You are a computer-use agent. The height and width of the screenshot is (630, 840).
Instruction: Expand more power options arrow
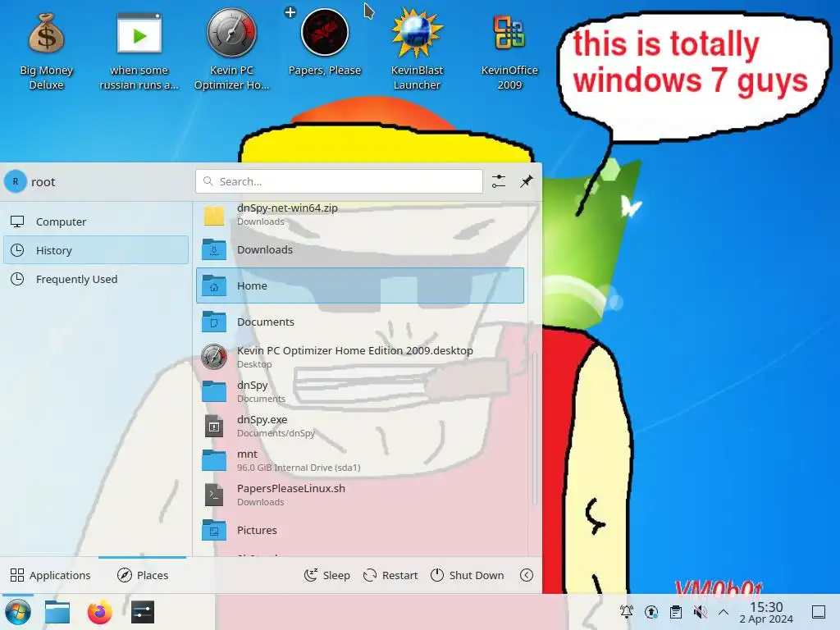point(527,575)
